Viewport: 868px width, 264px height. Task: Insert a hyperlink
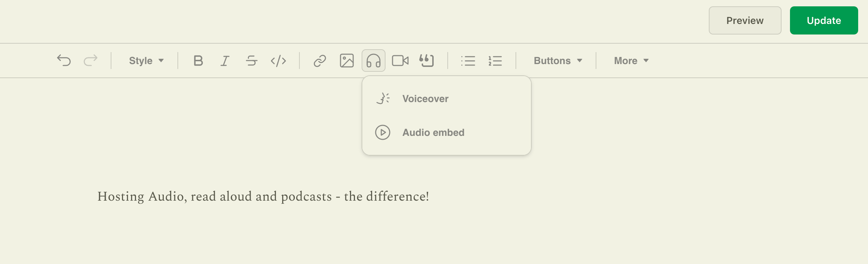tap(320, 61)
